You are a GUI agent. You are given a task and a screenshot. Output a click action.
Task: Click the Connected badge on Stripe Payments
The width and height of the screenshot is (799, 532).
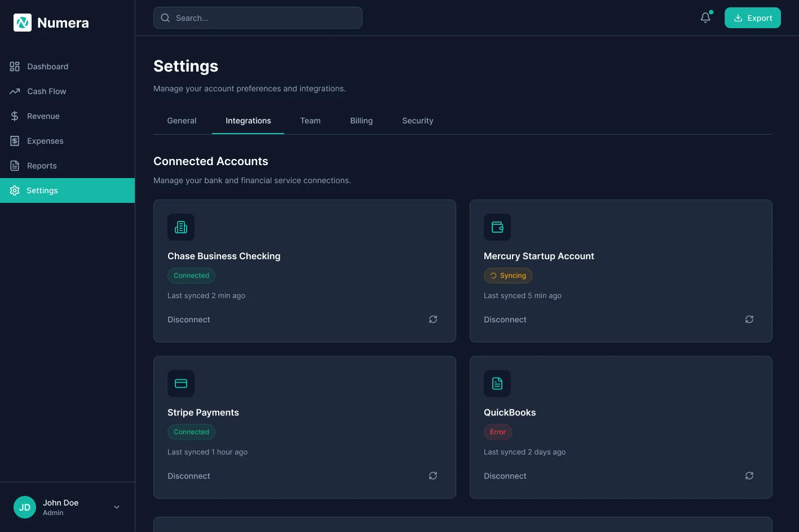tap(191, 432)
